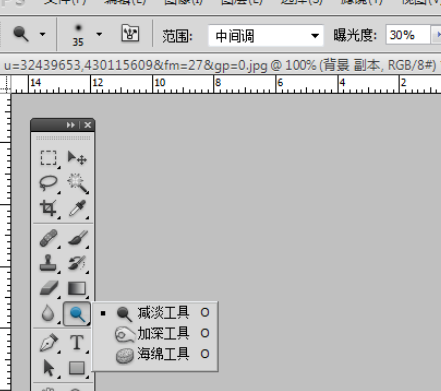The height and width of the screenshot is (391, 441).
Task: Select the Blur water-drop tool
Action: (x=49, y=314)
